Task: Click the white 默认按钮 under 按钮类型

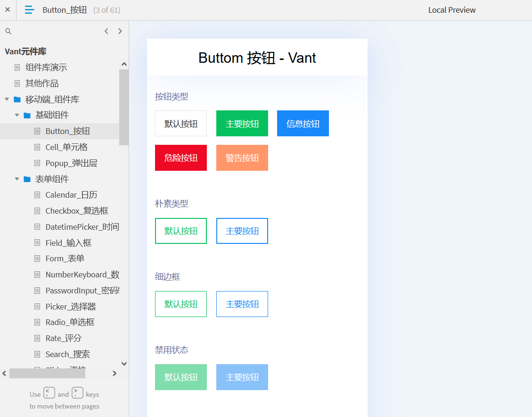Action: pos(181,123)
